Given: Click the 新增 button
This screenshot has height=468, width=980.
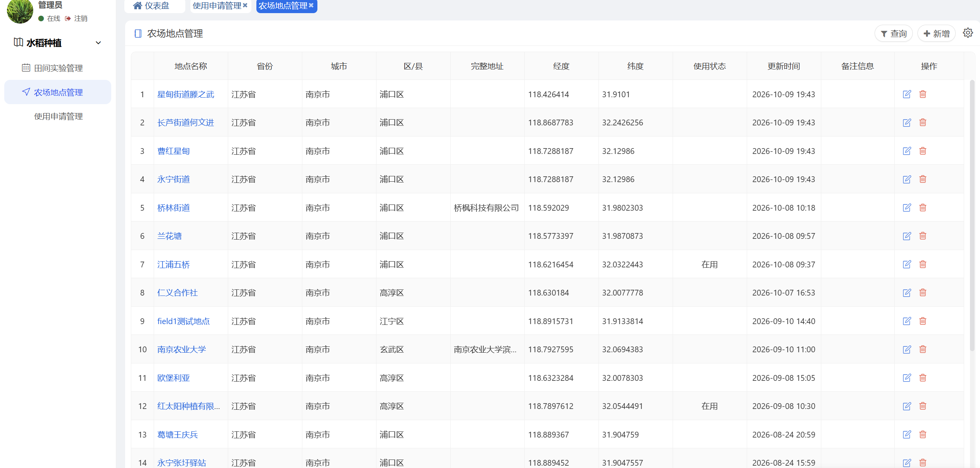Looking at the screenshot, I should pos(936,34).
